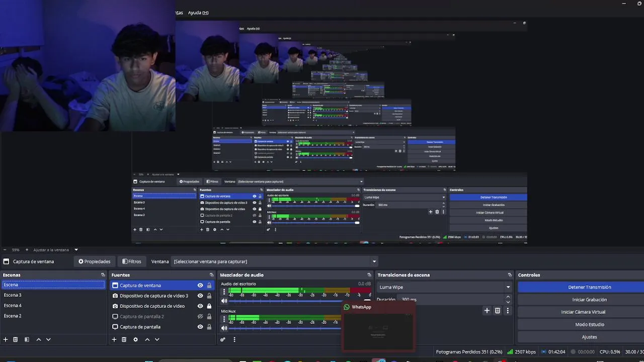Remove the selected source with trash icon
This screenshot has height=362, width=644.
click(x=124, y=339)
